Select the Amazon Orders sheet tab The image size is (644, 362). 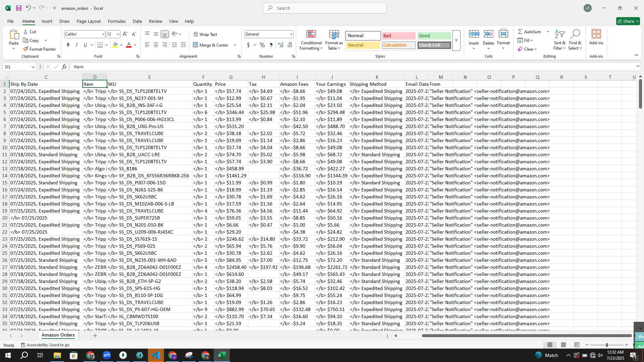click(x=58, y=335)
